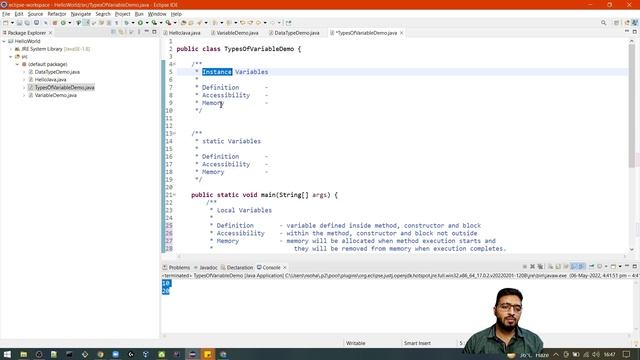Expand the VariableDemo.java tree arrow
The height and width of the screenshot is (360, 640).
point(24,95)
